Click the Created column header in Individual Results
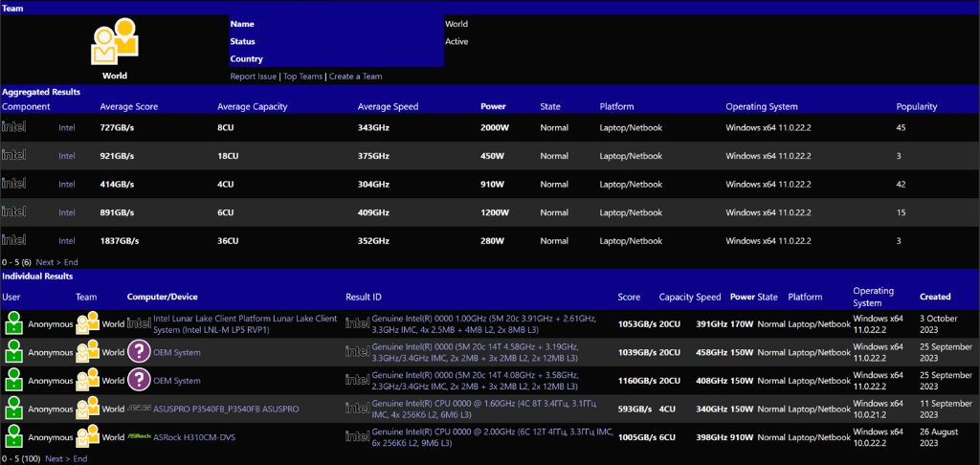This screenshot has height=465, width=980. coord(935,297)
